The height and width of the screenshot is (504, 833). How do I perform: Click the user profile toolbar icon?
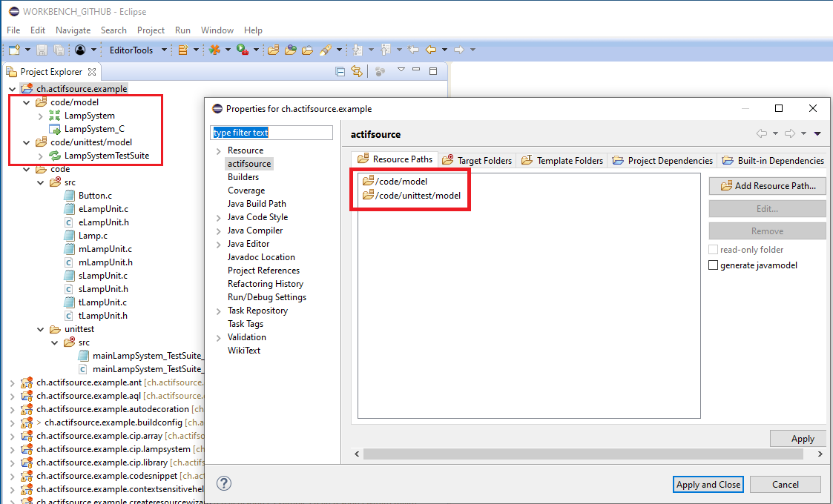[79, 50]
